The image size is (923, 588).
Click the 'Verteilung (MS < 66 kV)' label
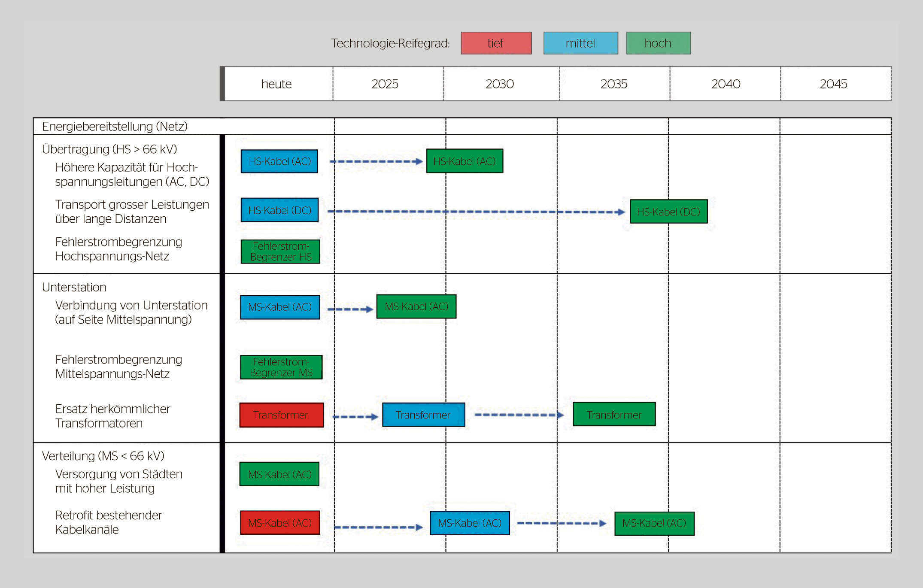(x=103, y=456)
